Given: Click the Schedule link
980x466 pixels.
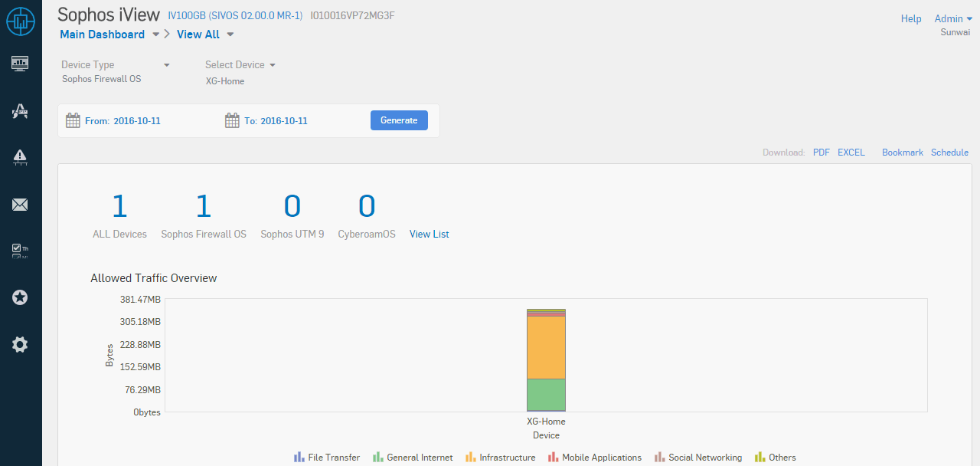Looking at the screenshot, I should (949, 153).
